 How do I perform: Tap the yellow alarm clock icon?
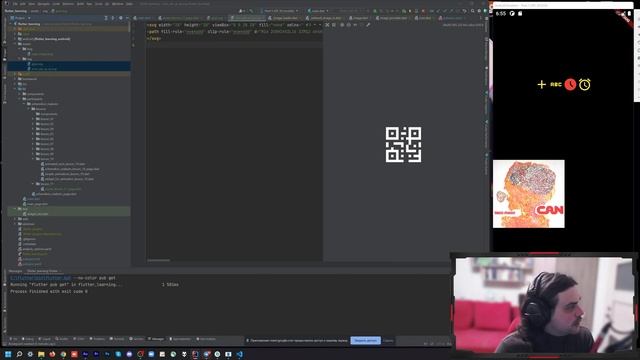[584, 84]
